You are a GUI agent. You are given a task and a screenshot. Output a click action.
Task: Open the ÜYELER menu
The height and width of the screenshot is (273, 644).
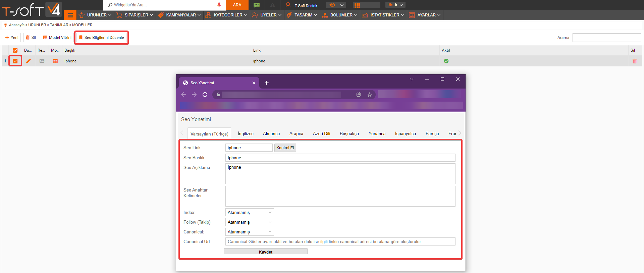(267, 15)
